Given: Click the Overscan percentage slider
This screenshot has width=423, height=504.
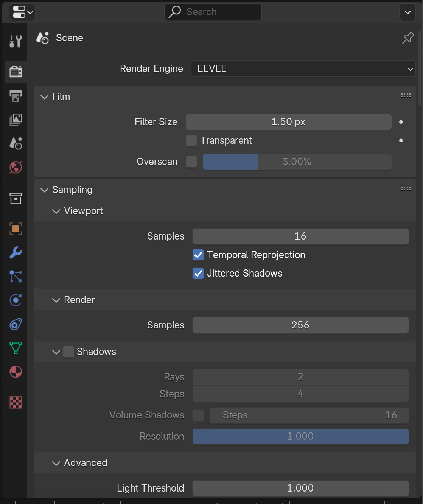Looking at the screenshot, I should [x=297, y=162].
